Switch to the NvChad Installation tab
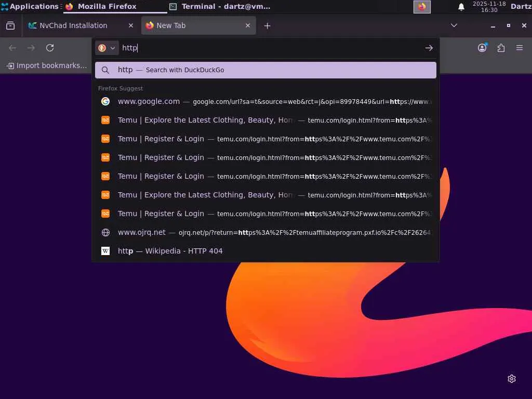Screen dimensions: 532x399 click(x=81, y=25)
